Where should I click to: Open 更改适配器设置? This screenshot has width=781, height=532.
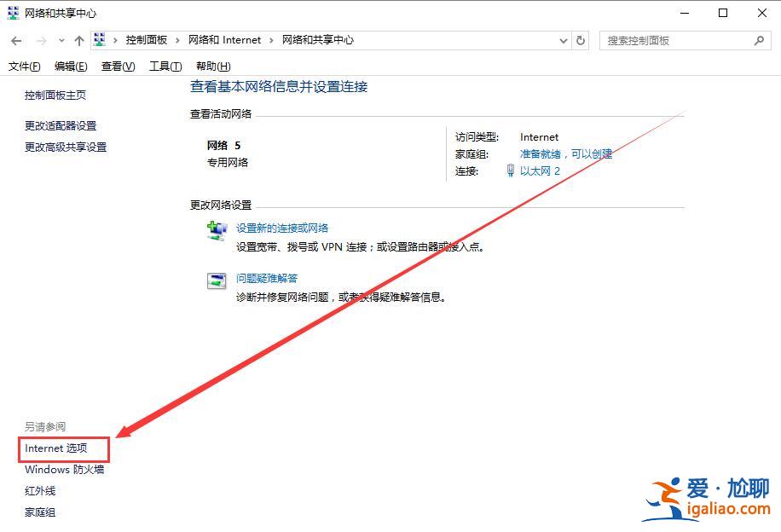[x=60, y=125]
